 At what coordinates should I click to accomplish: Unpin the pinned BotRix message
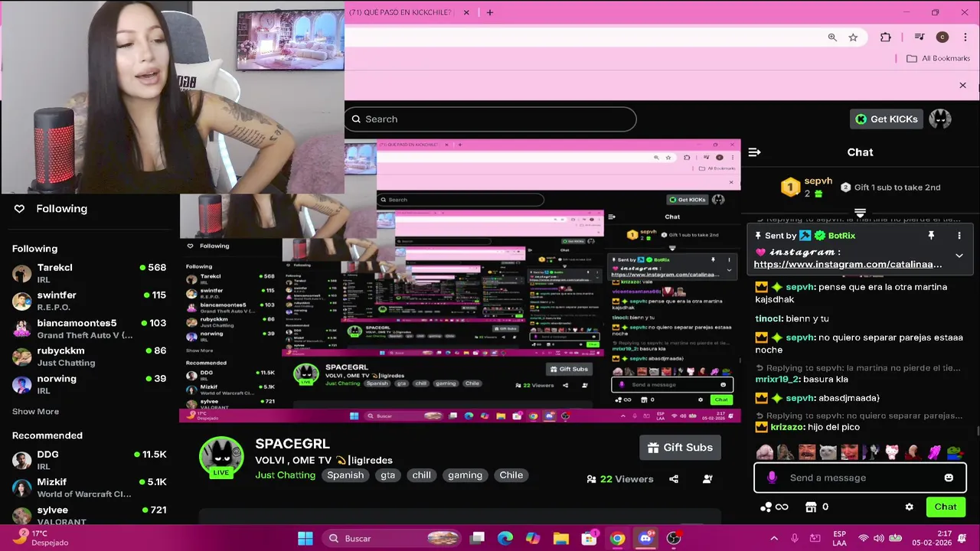click(931, 236)
